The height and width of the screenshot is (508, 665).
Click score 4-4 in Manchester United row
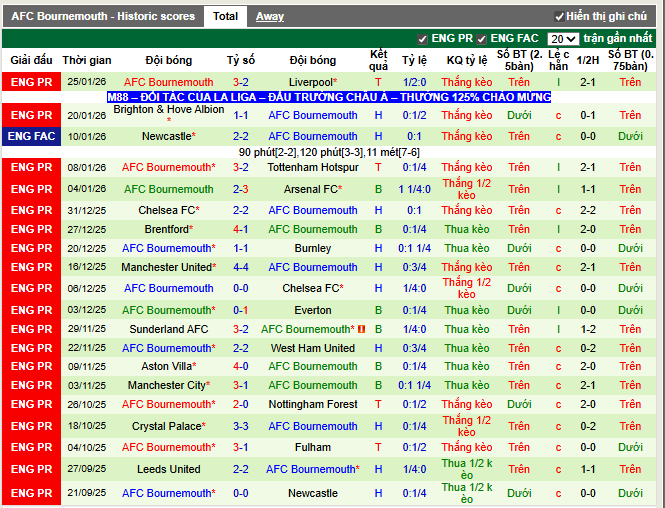240,267
